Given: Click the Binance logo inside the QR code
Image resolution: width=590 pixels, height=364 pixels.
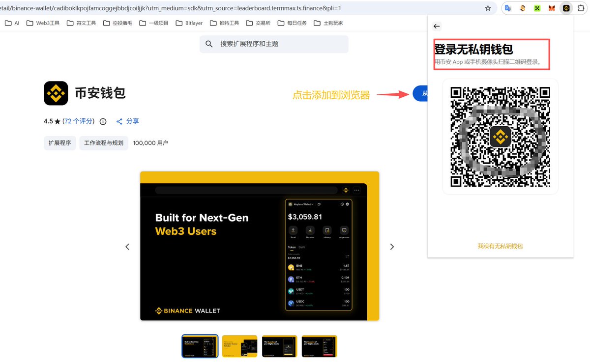Looking at the screenshot, I should pyautogui.click(x=500, y=136).
